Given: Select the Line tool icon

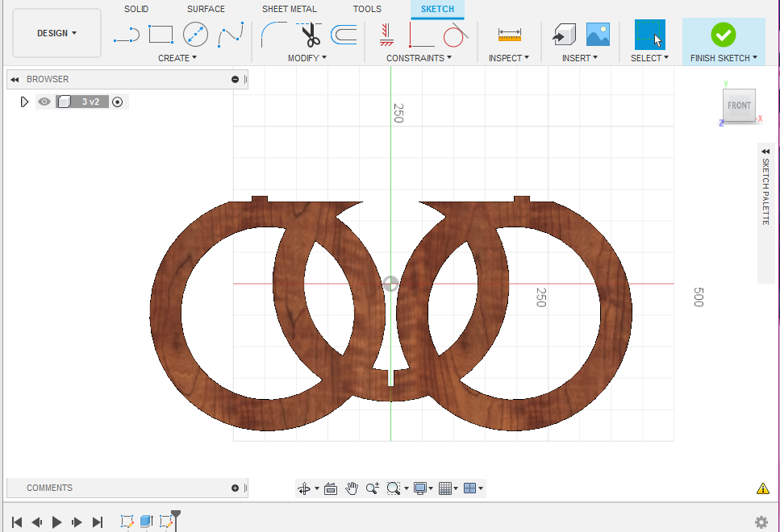Looking at the screenshot, I should [x=127, y=35].
